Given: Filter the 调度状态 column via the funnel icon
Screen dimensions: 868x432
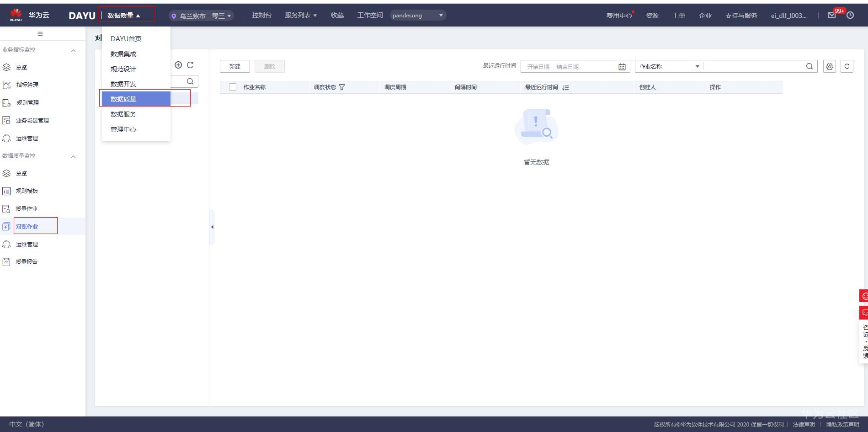Looking at the screenshot, I should (343, 87).
